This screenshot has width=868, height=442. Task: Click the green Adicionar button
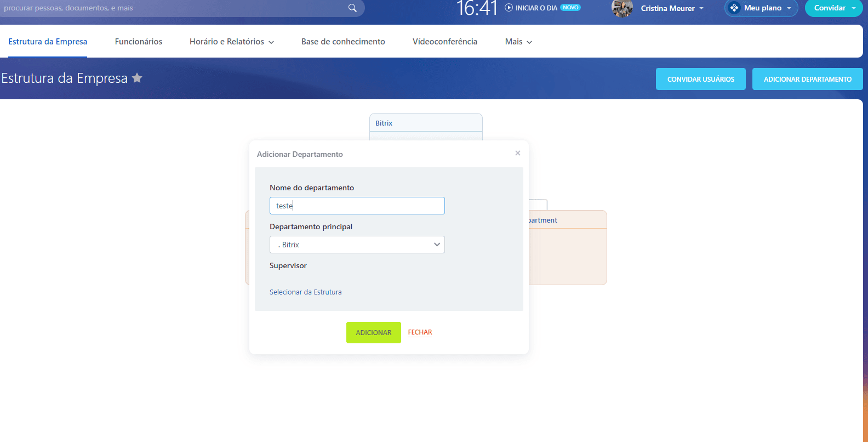coord(374,332)
